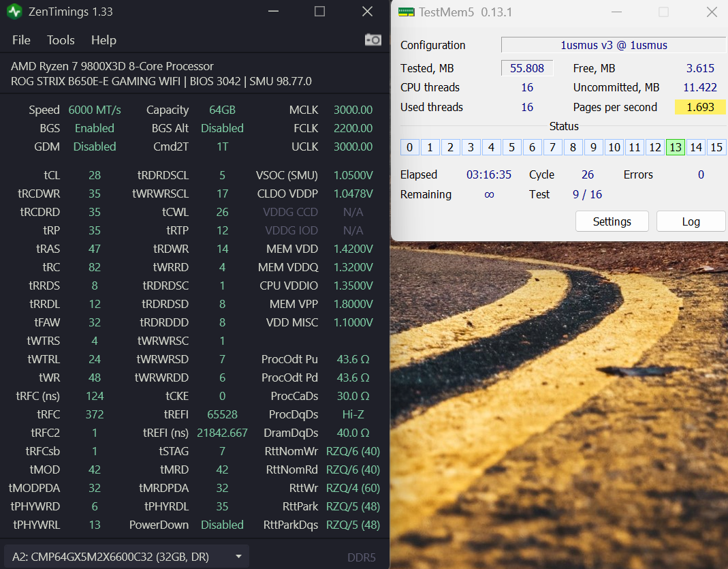Select thread status box 5
This screenshot has width=728, height=569.
[511, 147]
